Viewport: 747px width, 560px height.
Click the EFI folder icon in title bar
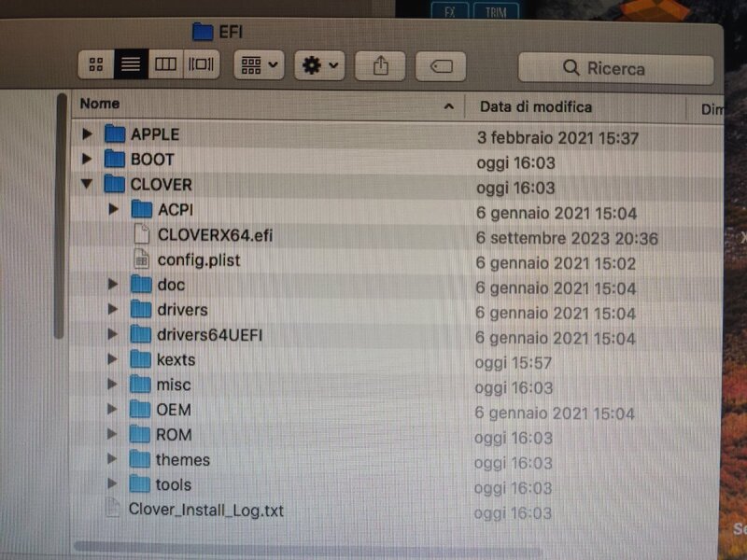pyautogui.click(x=203, y=32)
